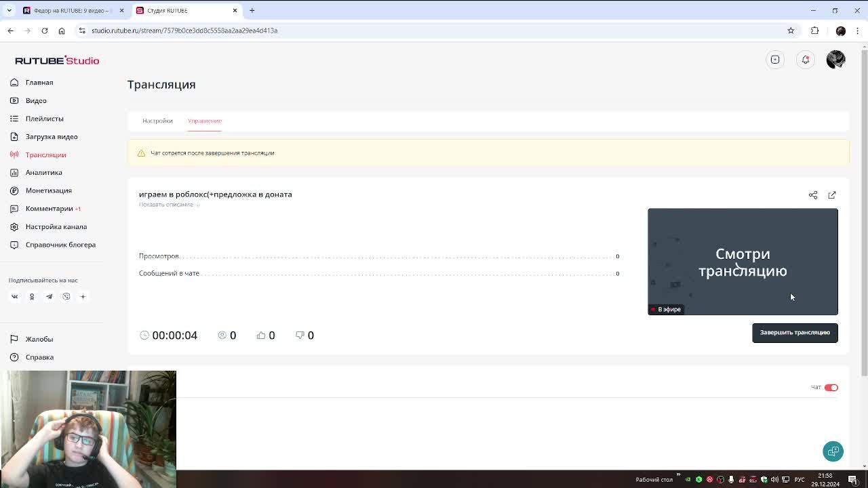Click the volume speaker icon in the tray
The width and height of the screenshot is (868, 488).
pos(774,480)
